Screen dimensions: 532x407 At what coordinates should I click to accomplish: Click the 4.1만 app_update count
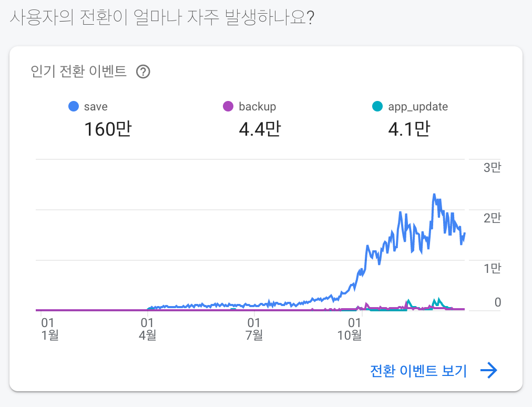(409, 129)
